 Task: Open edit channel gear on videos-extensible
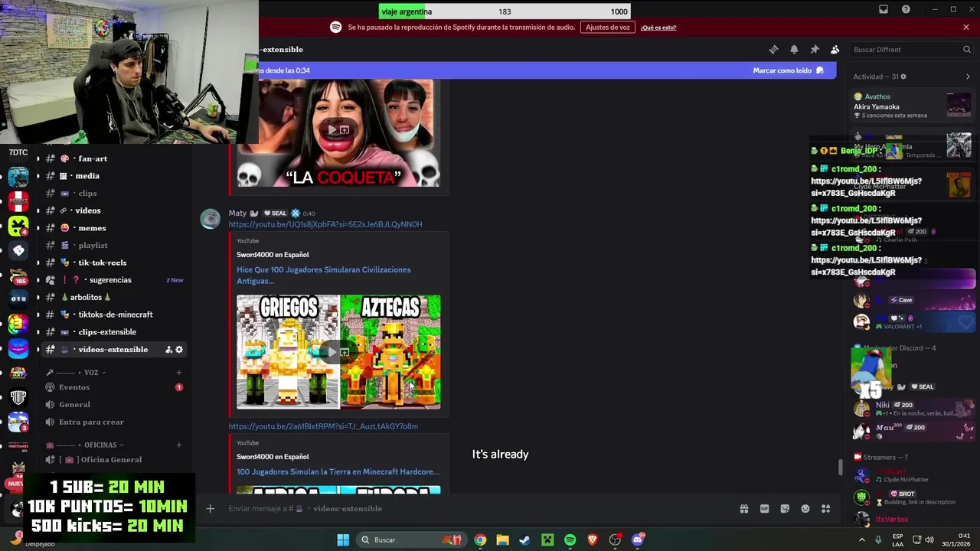[179, 350]
